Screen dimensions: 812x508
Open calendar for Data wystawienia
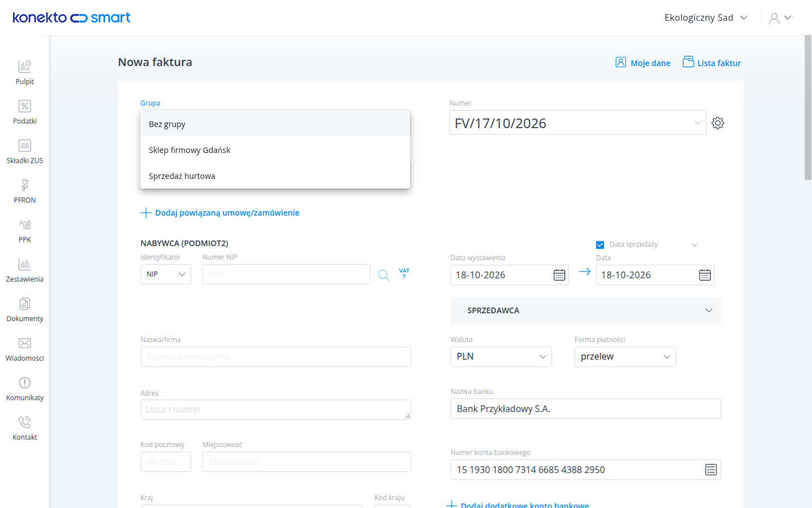tap(559, 275)
